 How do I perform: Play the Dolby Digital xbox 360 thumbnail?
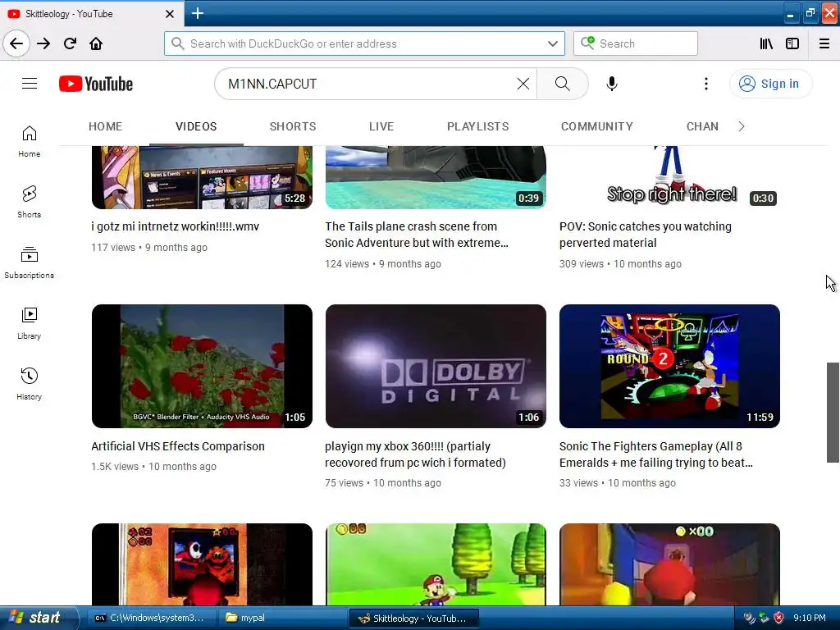pyautogui.click(x=436, y=366)
